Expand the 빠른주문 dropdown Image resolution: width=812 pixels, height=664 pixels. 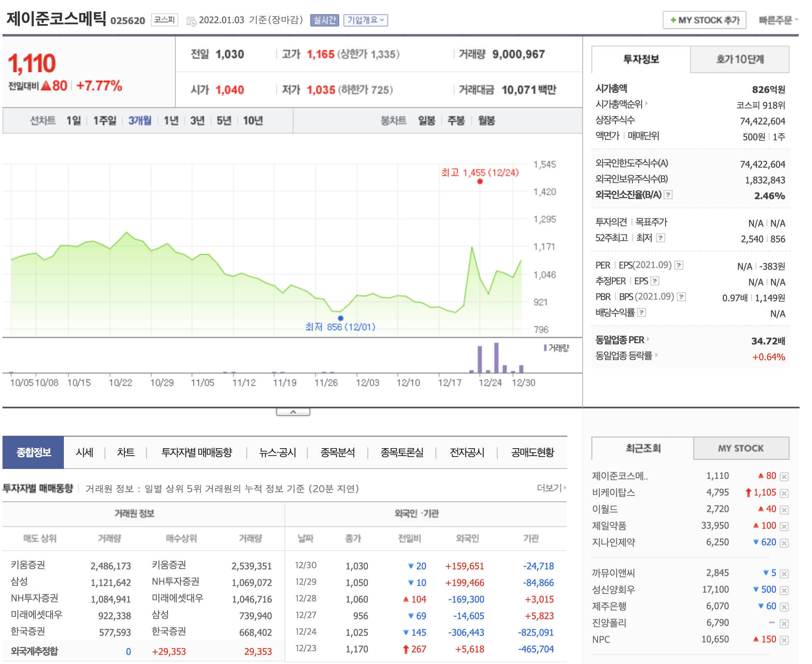778,20
